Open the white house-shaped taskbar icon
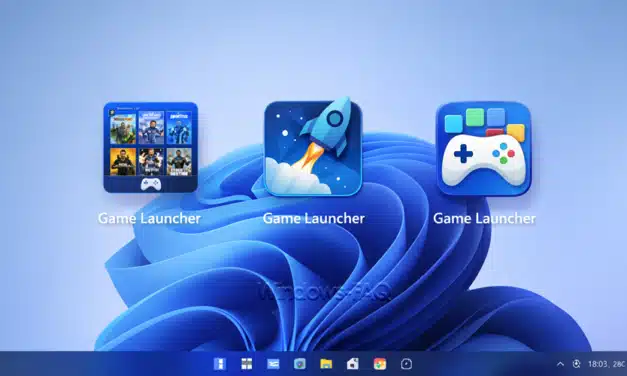This screenshot has height=376, width=627. (353, 364)
